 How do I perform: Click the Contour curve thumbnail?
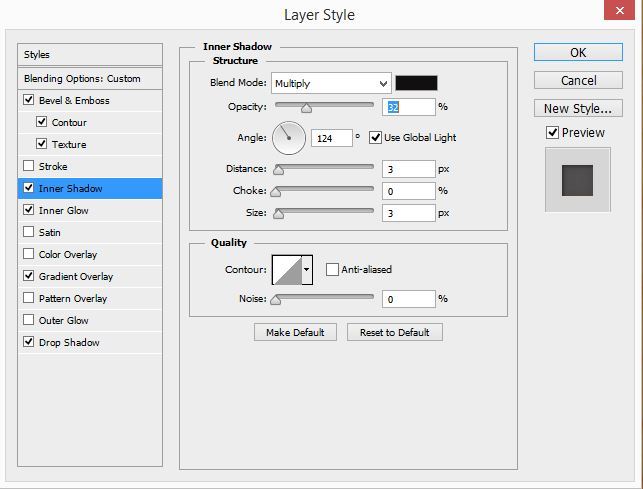coord(287,270)
